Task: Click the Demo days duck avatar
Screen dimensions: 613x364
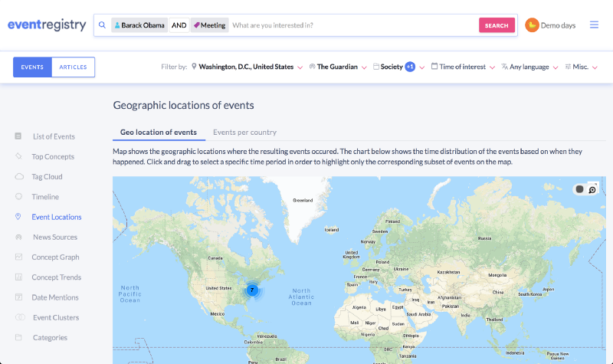Action: pos(532,25)
